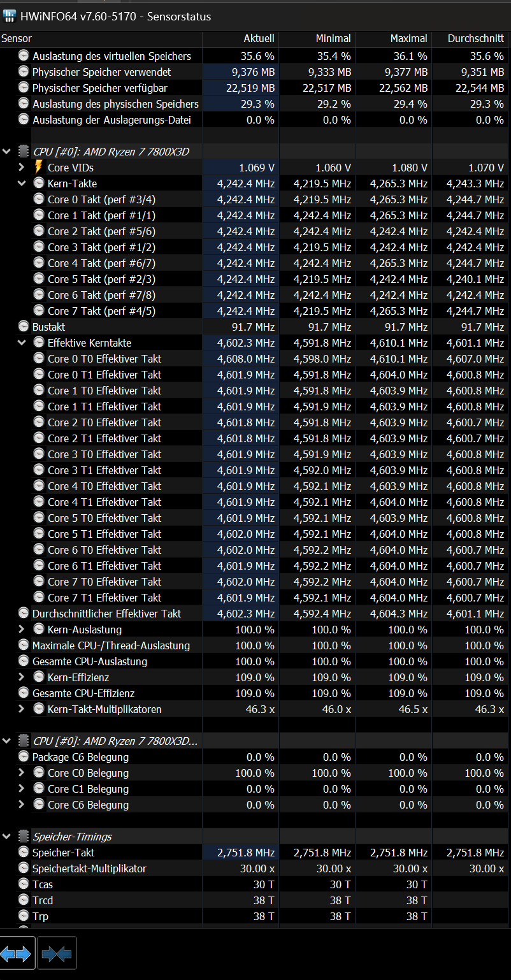
Task: Select the Core 2 Takt (perf #5/6) label
Action: pyautogui.click(x=101, y=231)
